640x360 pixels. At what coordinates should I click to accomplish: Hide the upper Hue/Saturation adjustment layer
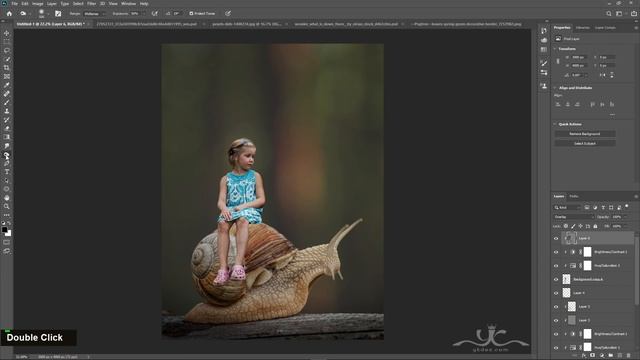point(556,266)
